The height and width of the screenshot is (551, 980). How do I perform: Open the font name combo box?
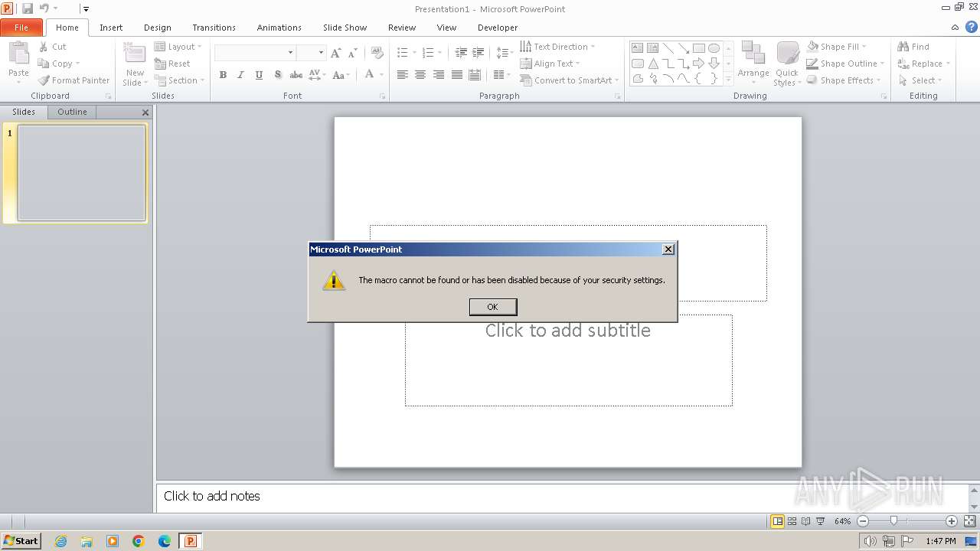pyautogui.click(x=255, y=52)
